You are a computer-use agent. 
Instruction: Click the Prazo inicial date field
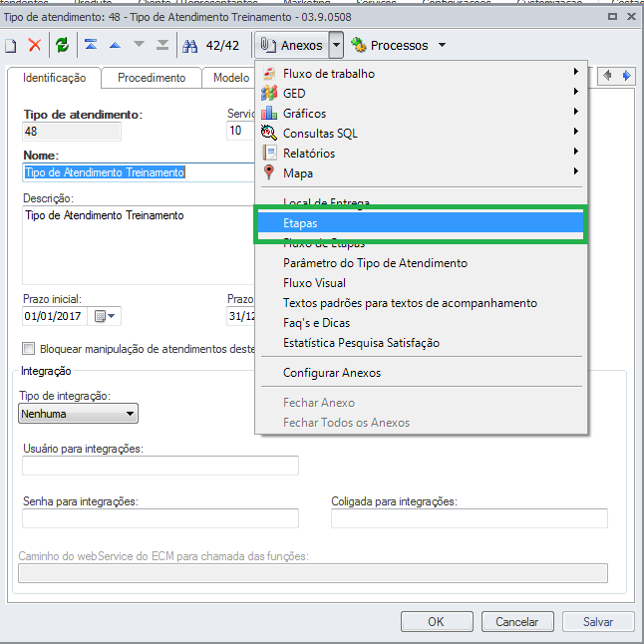(54, 316)
